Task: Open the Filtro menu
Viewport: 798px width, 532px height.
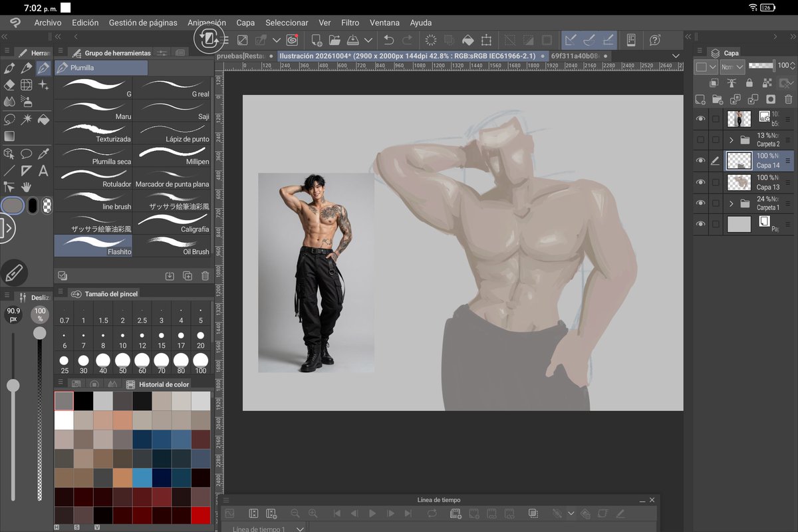Action: (x=350, y=23)
